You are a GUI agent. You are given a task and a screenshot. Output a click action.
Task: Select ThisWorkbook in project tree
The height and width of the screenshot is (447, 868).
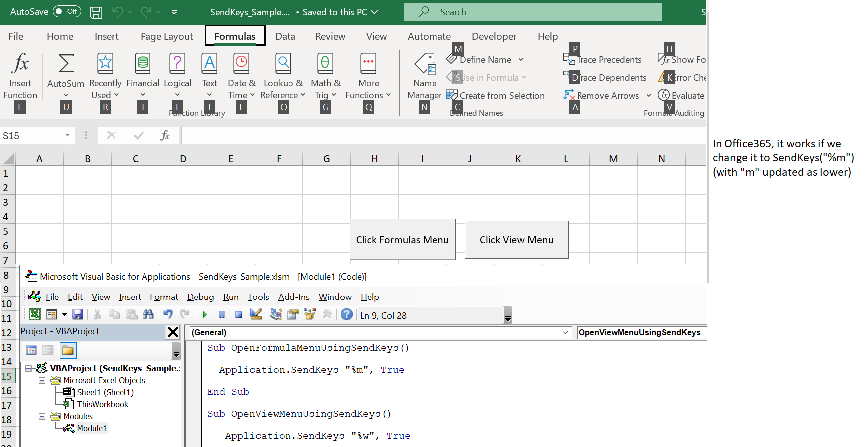coord(103,404)
